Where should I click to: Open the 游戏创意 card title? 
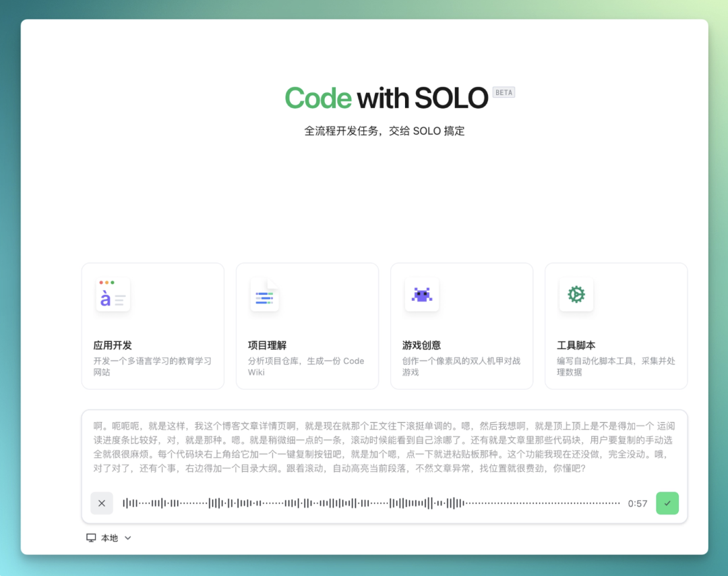tap(421, 345)
